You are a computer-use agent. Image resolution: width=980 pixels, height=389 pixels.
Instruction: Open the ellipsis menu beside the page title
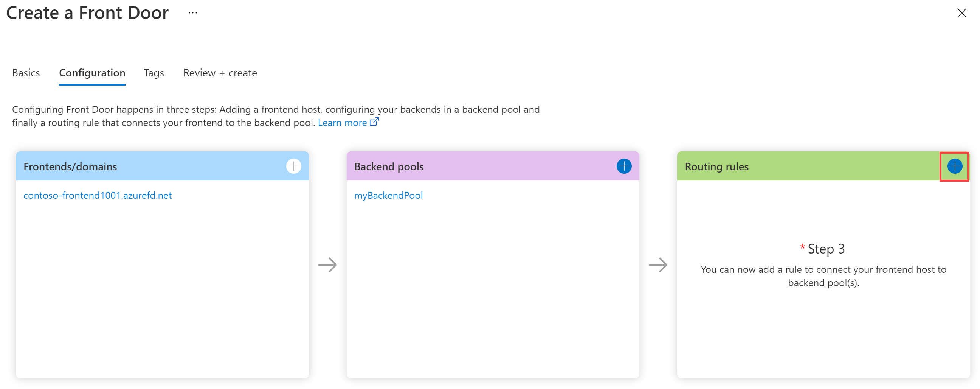[x=192, y=12]
